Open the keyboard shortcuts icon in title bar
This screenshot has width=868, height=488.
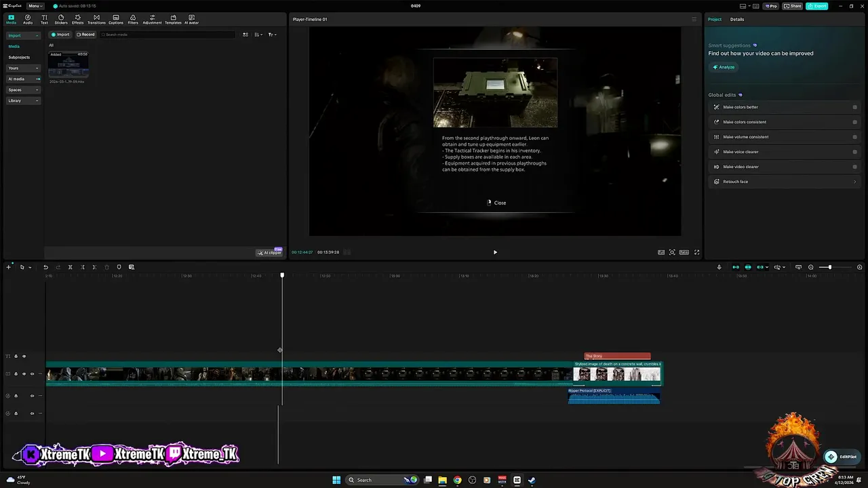[757, 6]
